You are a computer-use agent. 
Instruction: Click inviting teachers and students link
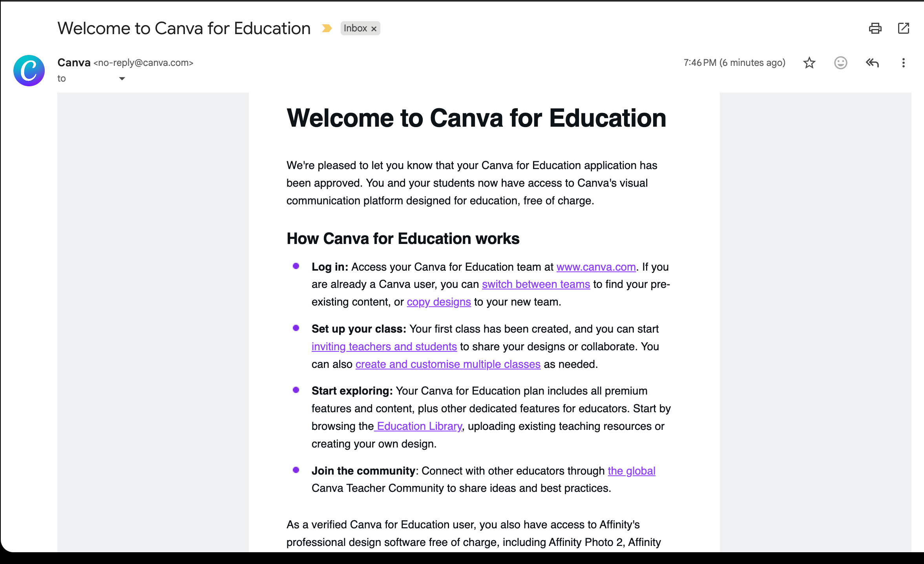384,347
